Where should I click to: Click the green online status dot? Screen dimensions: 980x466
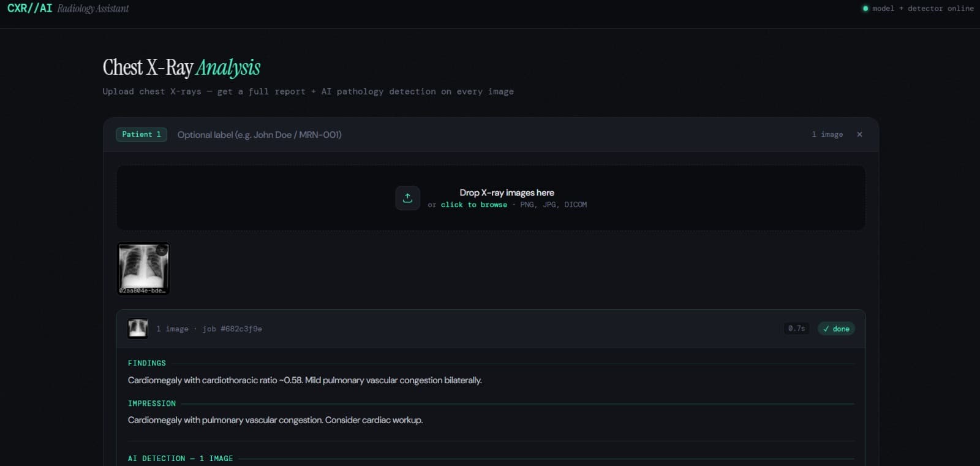tap(865, 9)
